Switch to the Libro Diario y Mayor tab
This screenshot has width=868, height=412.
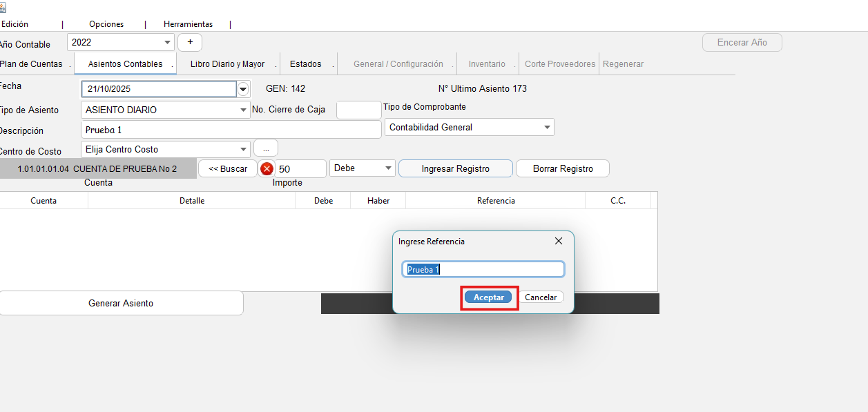click(227, 64)
